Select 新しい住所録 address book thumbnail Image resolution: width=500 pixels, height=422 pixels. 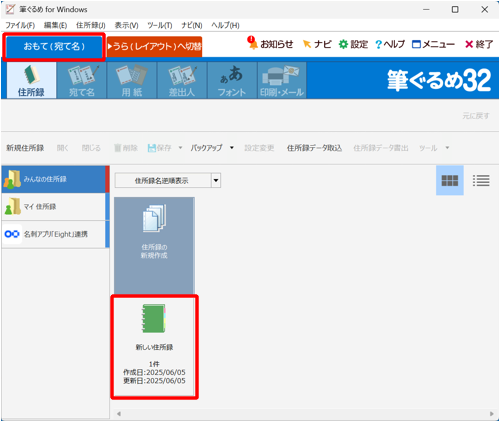[154, 347]
